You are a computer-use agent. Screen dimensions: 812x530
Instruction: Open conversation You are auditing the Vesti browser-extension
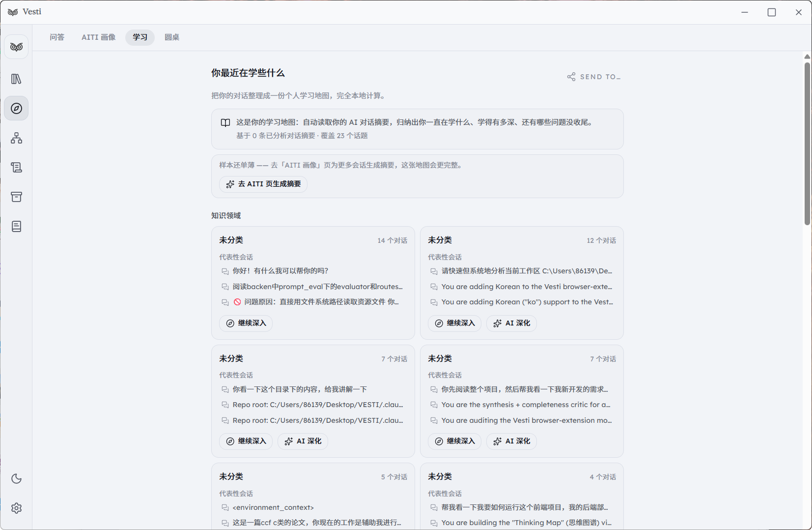point(522,420)
